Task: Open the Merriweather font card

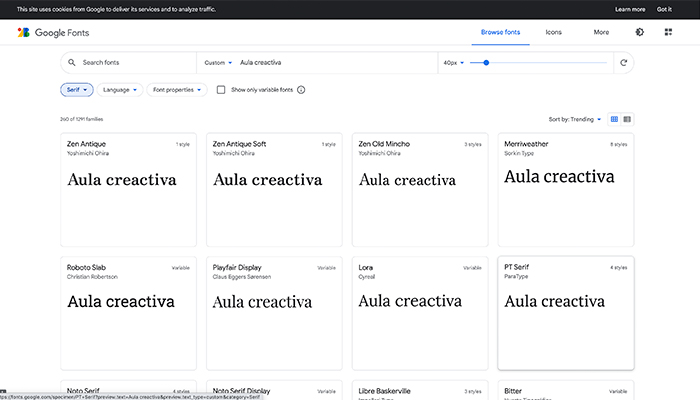Action: [566, 190]
